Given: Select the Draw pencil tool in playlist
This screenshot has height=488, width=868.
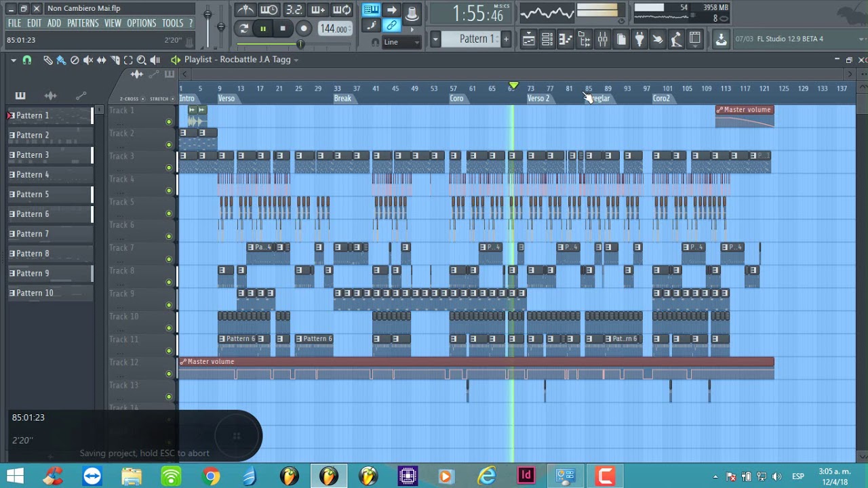Looking at the screenshot, I should pos(47,60).
